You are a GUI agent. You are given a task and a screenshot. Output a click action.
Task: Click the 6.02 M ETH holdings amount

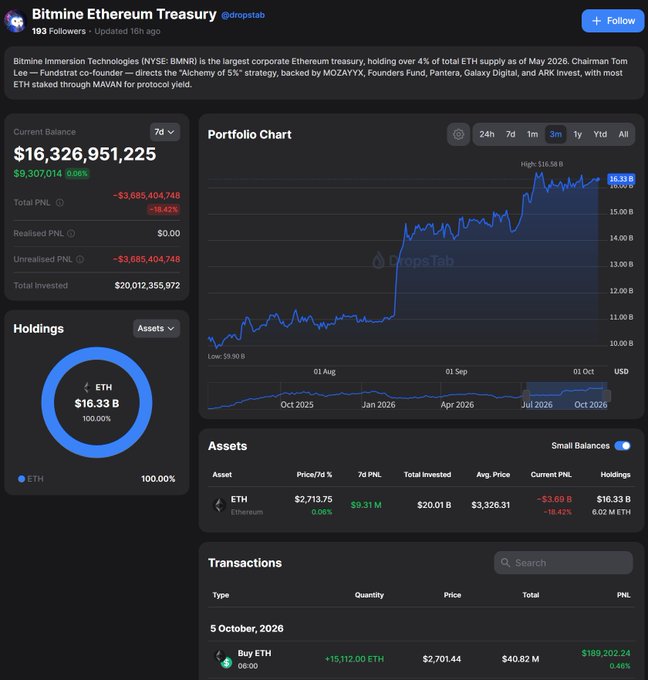tap(611, 512)
